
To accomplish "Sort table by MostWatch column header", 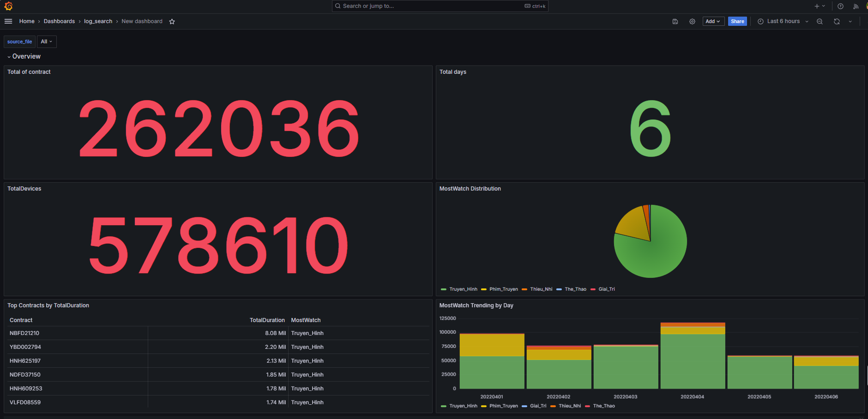I will [306, 320].
